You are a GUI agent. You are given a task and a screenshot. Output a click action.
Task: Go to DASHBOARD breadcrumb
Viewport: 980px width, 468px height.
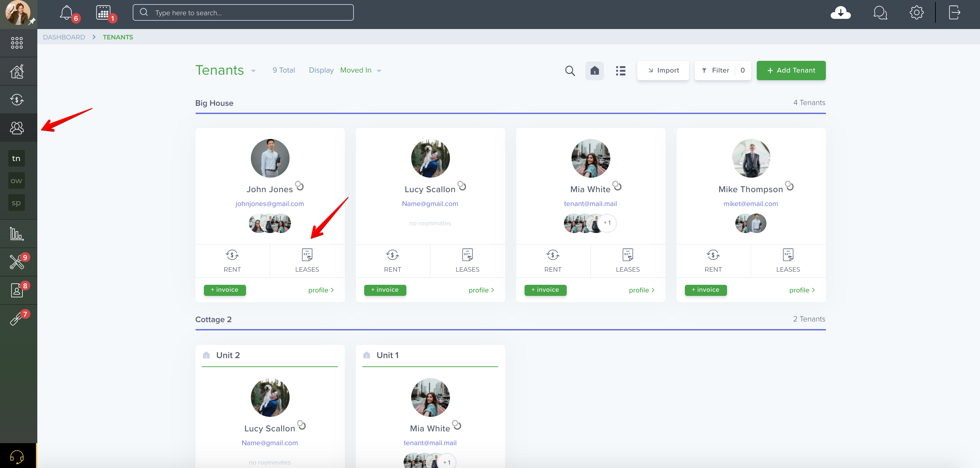pyautogui.click(x=64, y=37)
